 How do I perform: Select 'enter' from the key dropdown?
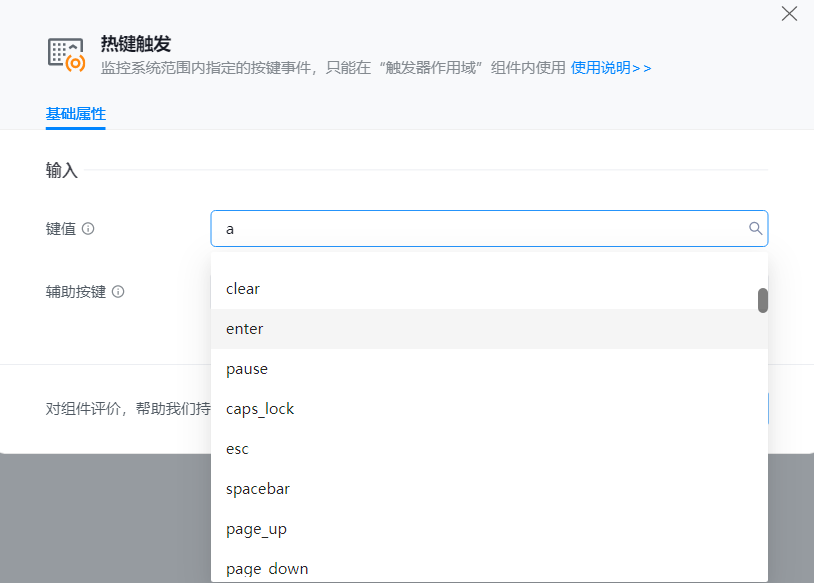pos(245,329)
